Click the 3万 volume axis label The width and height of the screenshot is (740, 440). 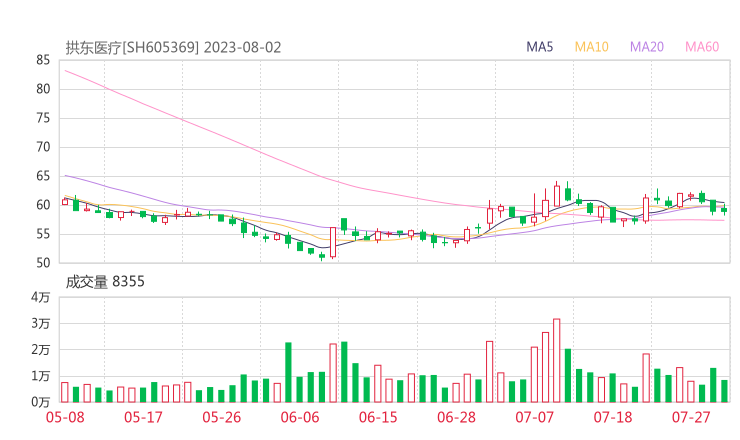tap(41, 323)
